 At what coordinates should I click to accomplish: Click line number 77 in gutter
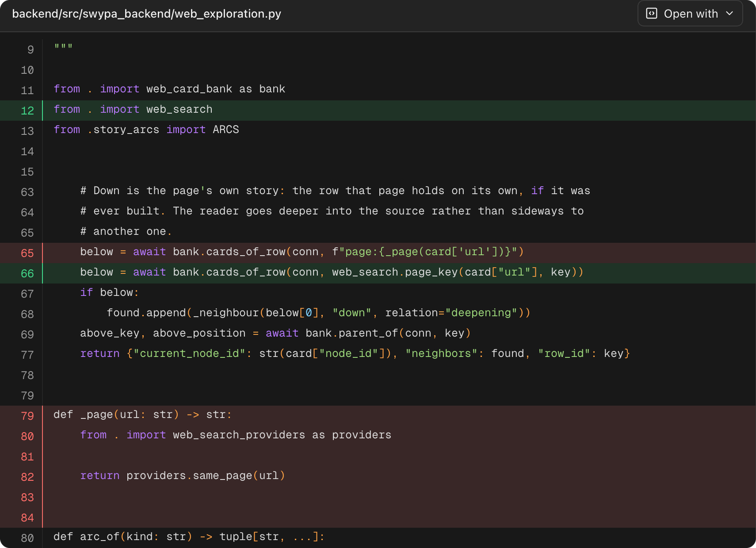(x=27, y=354)
